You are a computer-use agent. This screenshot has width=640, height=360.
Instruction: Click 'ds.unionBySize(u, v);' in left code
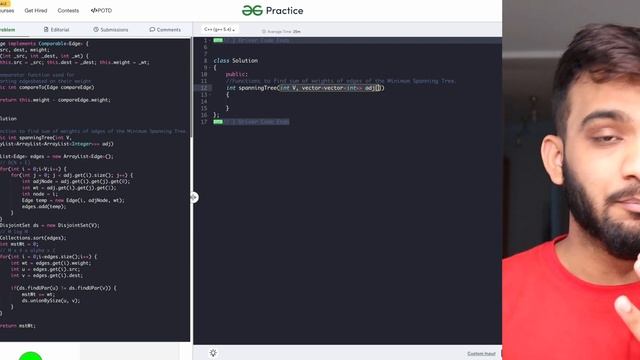[51, 301]
